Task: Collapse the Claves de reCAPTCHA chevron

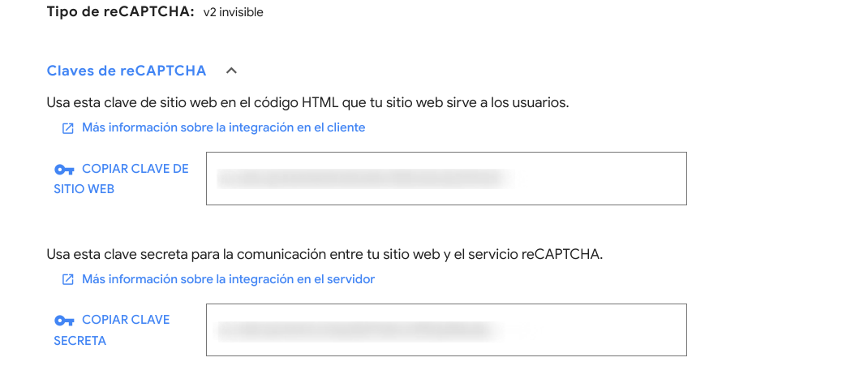Action: pos(231,71)
